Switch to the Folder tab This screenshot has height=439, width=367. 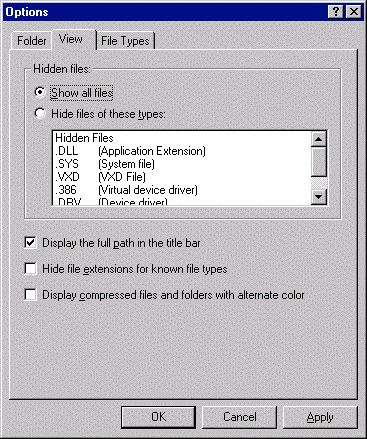[31, 41]
